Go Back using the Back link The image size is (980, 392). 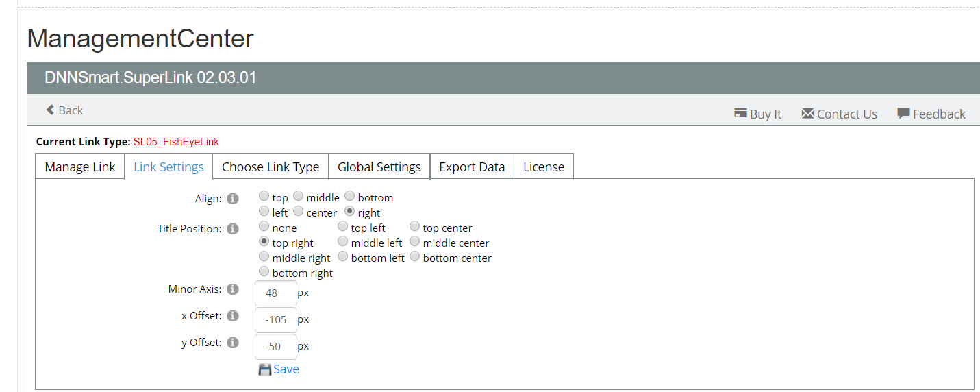pyautogui.click(x=64, y=110)
